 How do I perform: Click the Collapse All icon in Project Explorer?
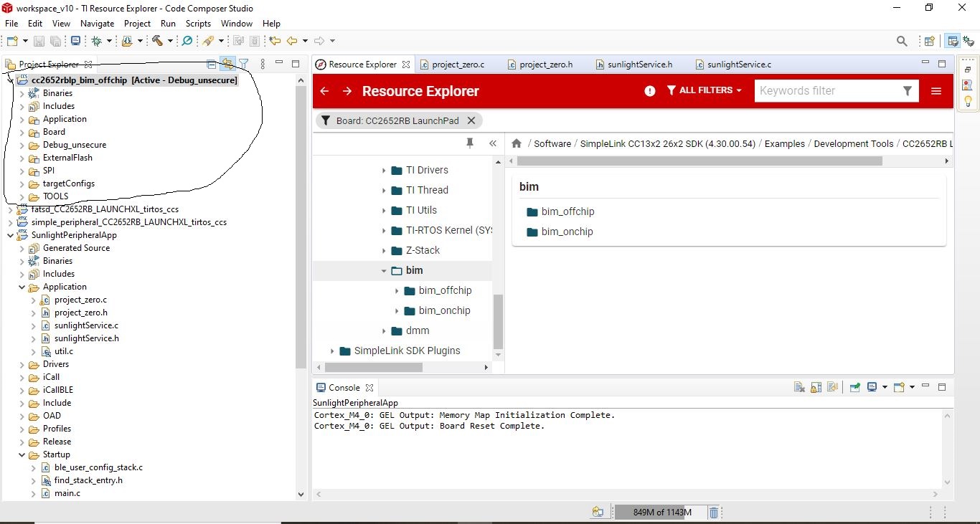click(x=211, y=64)
